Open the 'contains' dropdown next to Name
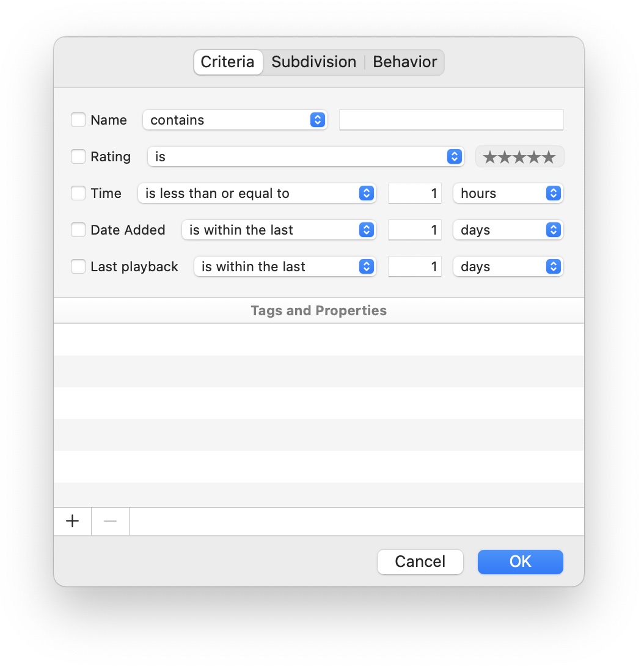 [x=317, y=120]
